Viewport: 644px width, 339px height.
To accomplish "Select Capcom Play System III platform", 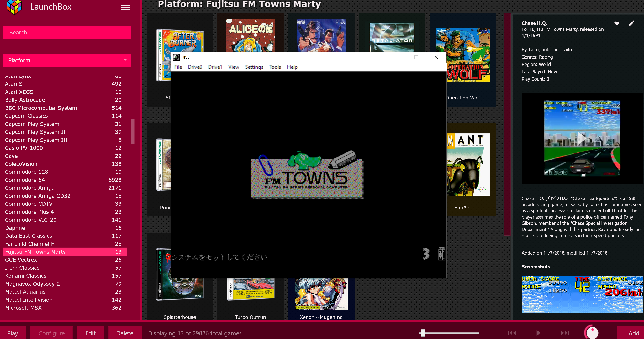I will pos(65,140).
